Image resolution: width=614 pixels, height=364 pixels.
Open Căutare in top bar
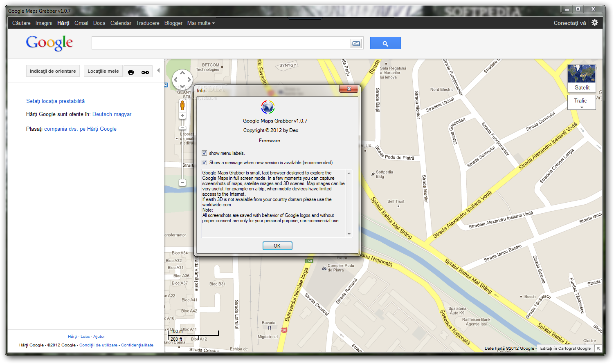click(x=21, y=23)
